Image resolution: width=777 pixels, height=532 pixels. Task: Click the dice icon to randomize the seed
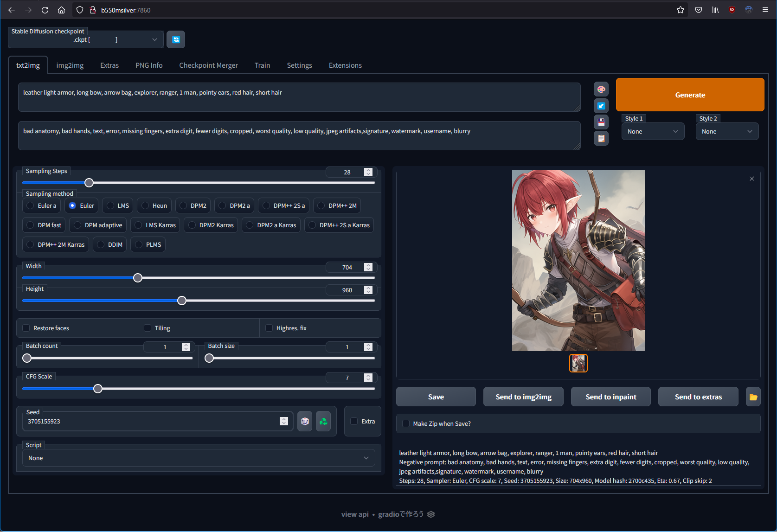tap(305, 421)
